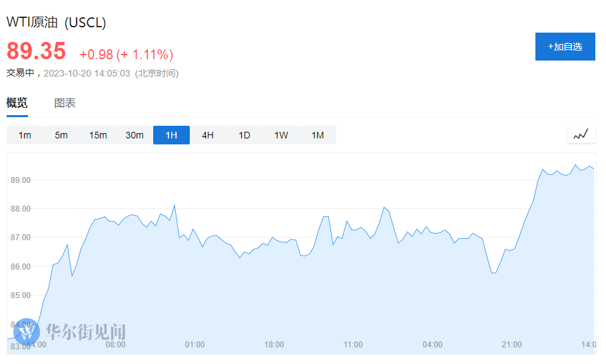Click the WTI原油 (USCL) title
The width and height of the screenshot is (606, 364).
(56, 22)
